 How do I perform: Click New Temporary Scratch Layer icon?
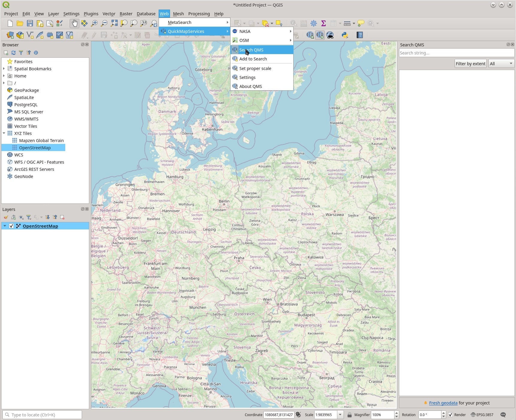click(50, 35)
